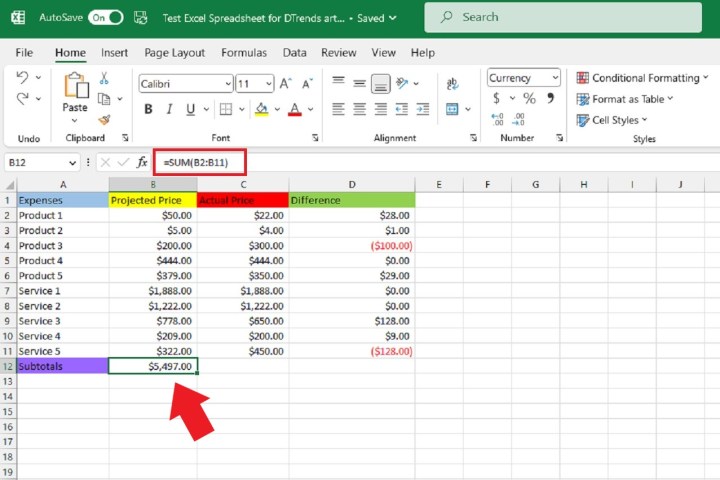Expand the Currency number format dropdown
Screen dimensions: 720x480
[554, 78]
